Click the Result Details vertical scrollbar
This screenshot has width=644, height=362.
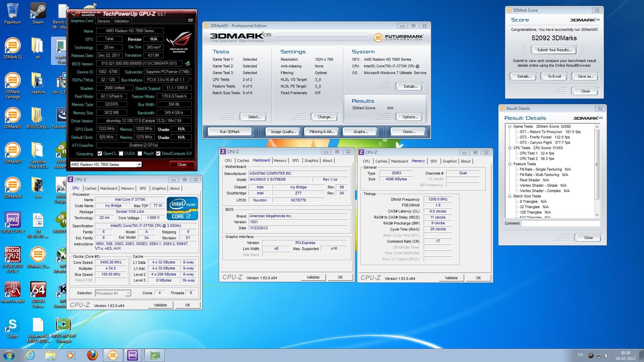point(597,171)
